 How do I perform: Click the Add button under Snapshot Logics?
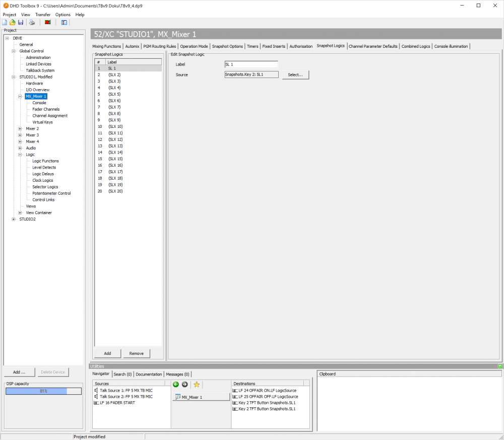click(107, 353)
